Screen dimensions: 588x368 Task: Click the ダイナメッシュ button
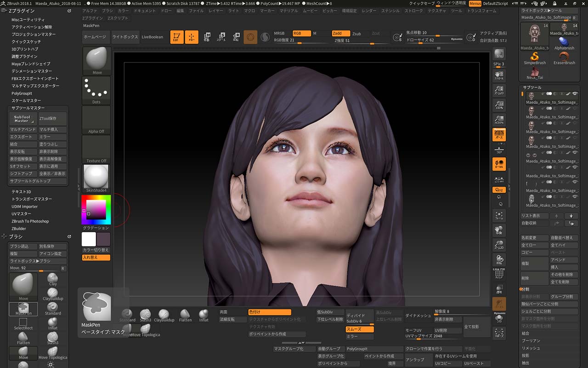tap(418, 316)
